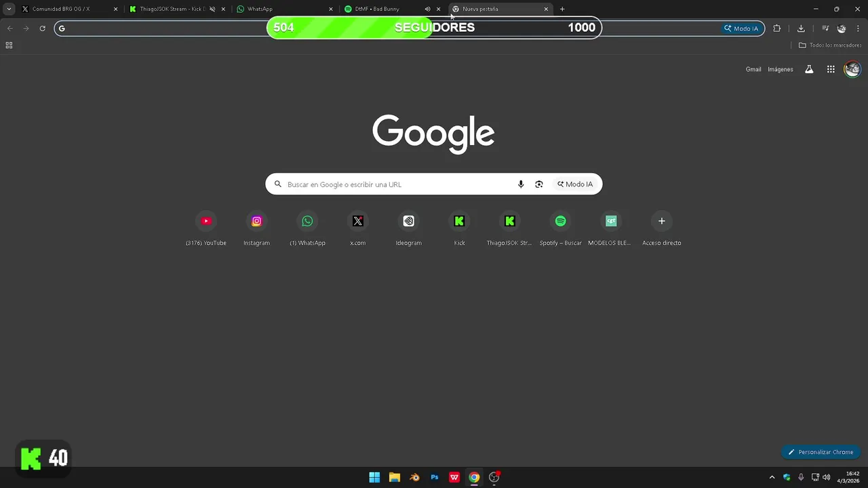
Task: Open Chrome downloads icon
Action: [801, 28]
